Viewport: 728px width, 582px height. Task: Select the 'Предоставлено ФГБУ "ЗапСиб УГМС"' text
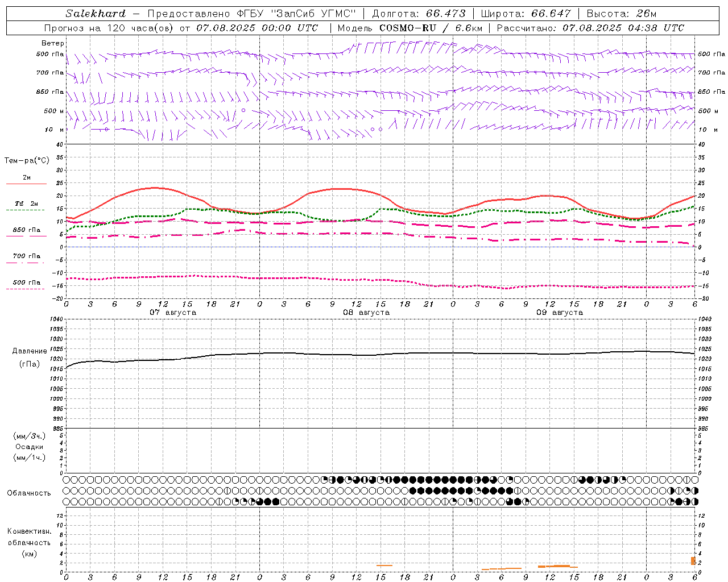251,14
